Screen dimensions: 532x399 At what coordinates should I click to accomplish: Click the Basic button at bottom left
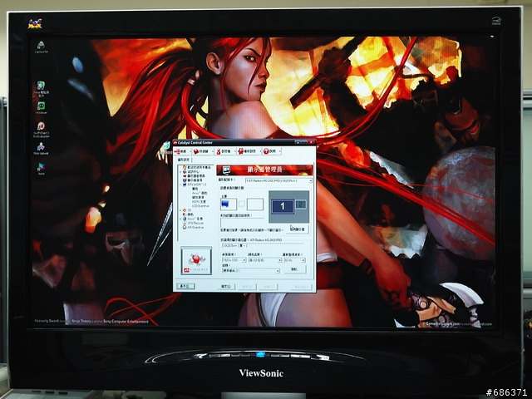click(185, 286)
